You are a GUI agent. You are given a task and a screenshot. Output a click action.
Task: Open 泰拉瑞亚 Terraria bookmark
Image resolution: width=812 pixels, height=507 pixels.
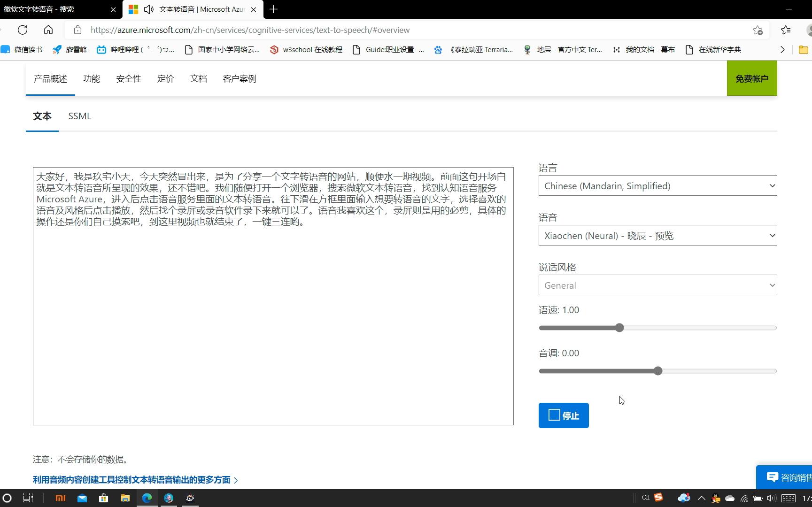[473, 49]
